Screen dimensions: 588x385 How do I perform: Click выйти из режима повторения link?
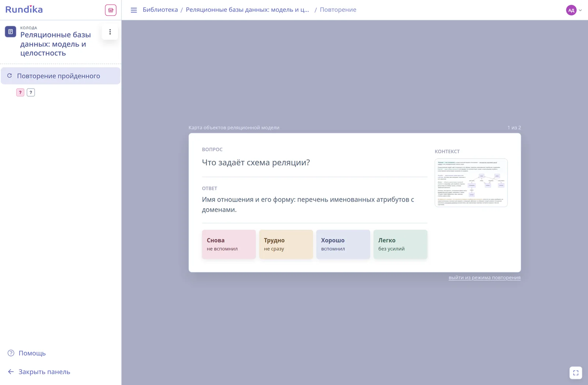pos(484,277)
